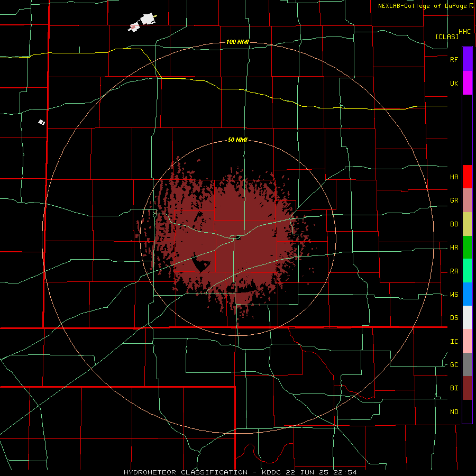Click the purple RF legend color swatch

(467, 59)
